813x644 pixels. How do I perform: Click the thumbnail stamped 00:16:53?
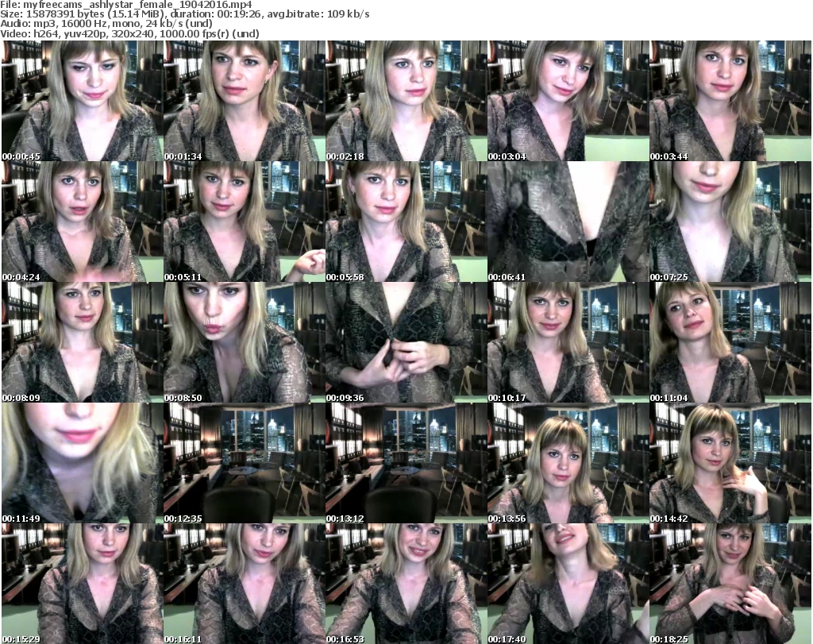click(406, 584)
